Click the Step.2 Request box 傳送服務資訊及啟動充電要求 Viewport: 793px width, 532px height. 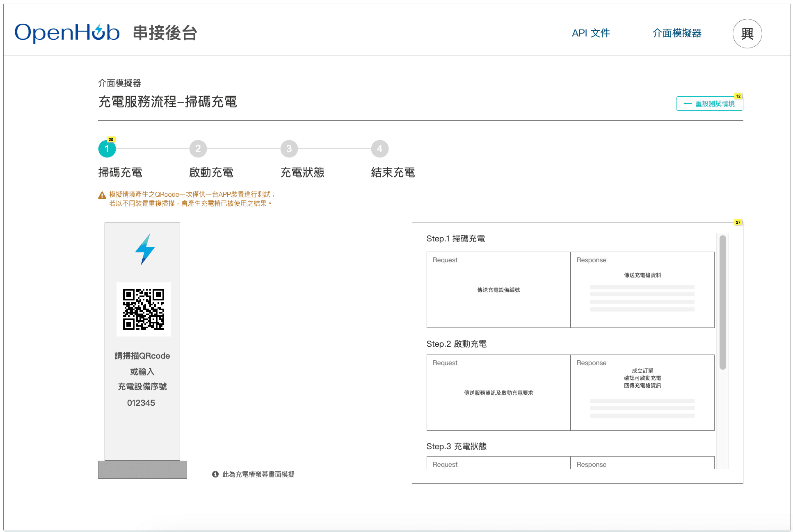[498, 393]
